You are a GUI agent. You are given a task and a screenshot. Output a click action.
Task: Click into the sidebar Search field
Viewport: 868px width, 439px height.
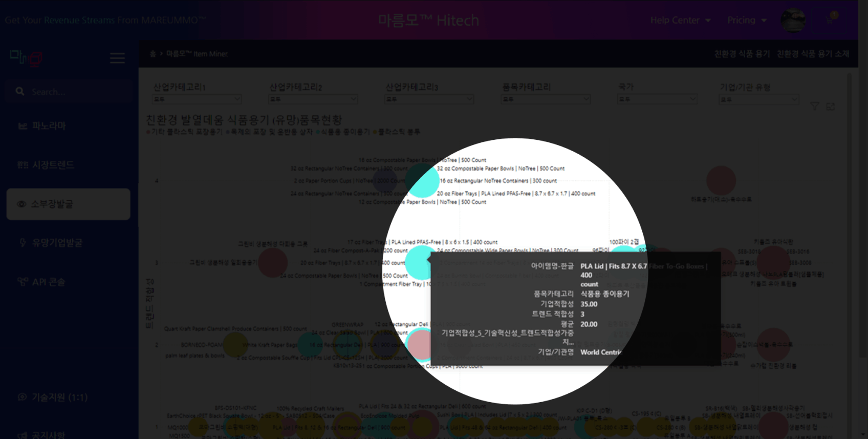coord(77,92)
